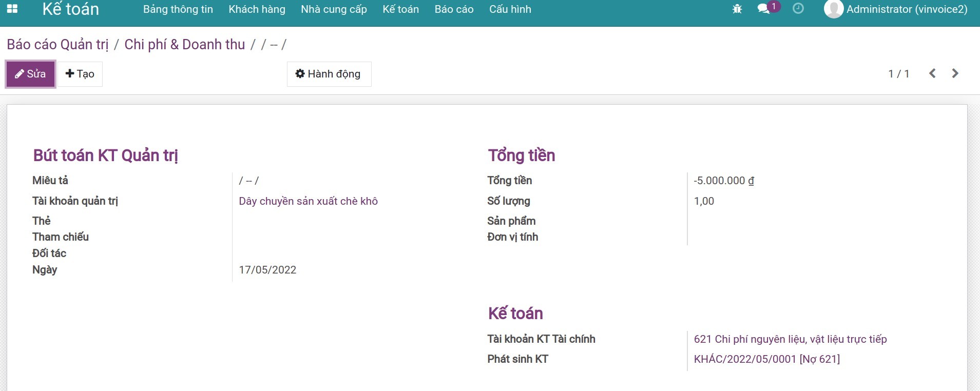Screen dimensions: 980x391
Task: Click the Sửa edit button
Action: [x=30, y=74]
